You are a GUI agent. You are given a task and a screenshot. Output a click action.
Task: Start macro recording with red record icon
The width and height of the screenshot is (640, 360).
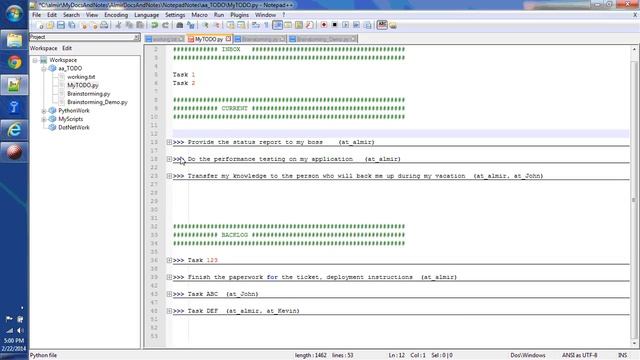(324, 25)
